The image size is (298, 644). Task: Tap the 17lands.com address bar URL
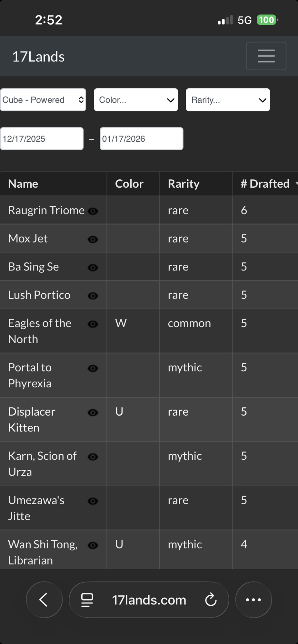[149, 600]
